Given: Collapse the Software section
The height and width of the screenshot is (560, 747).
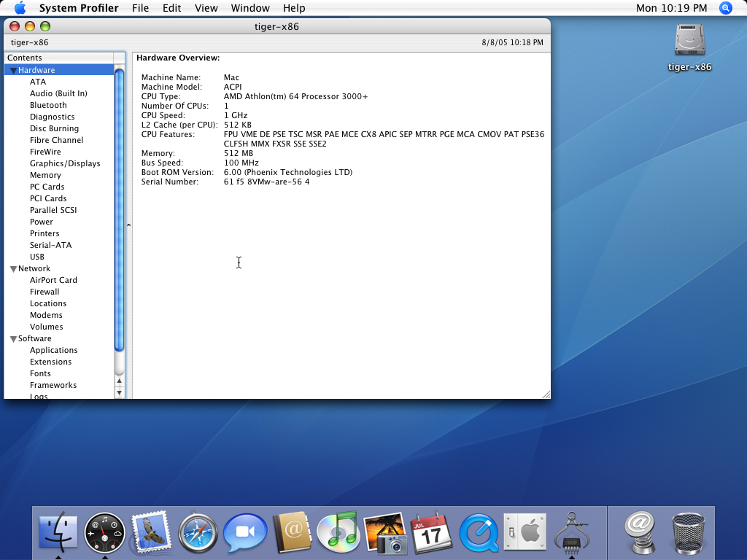Looking at the screenshot, I should pyautogui.click(x=13, y=339).
